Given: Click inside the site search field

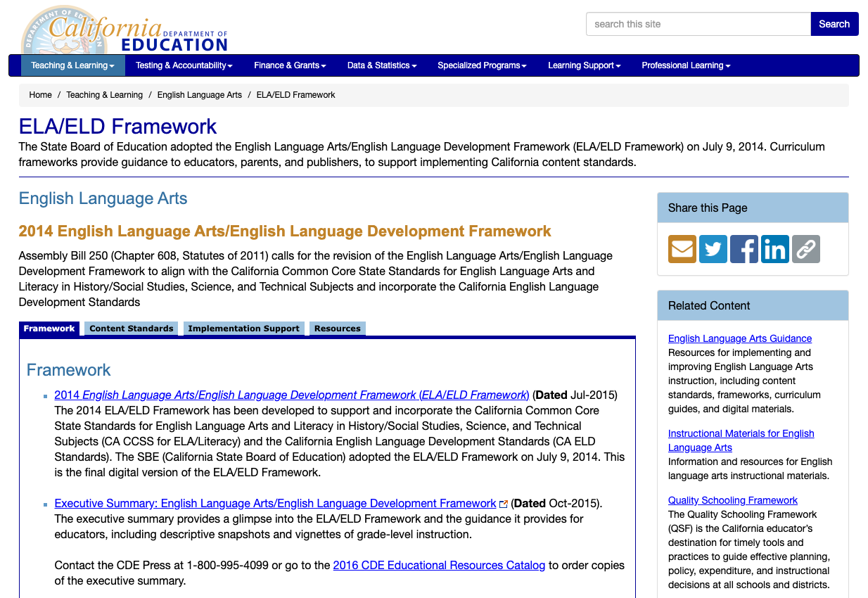Looking at the screenshot, I should pos(698,23).
